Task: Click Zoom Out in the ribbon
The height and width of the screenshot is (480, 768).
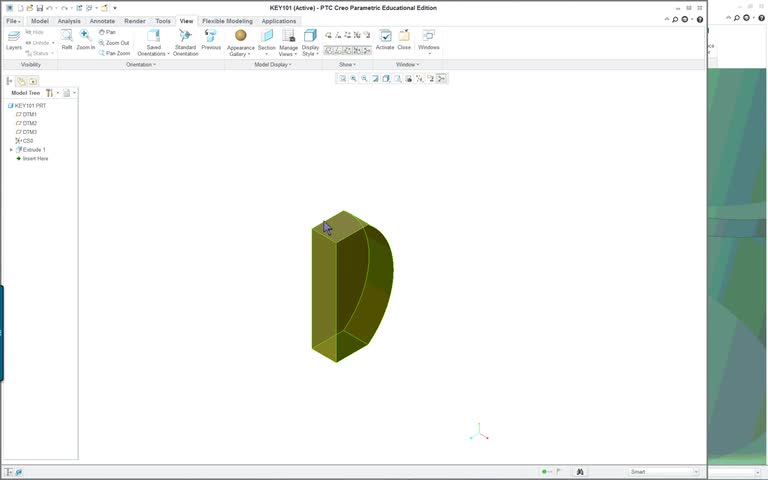Action: 114,43
